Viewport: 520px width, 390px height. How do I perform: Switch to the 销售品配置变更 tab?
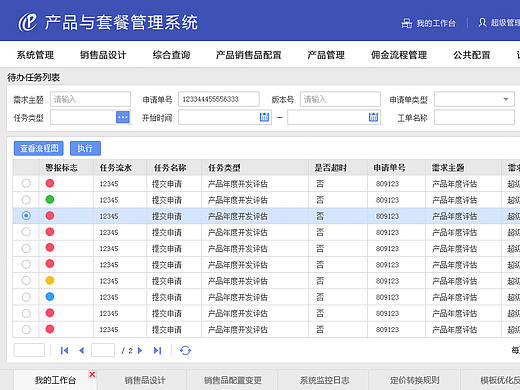coord(233,380)
